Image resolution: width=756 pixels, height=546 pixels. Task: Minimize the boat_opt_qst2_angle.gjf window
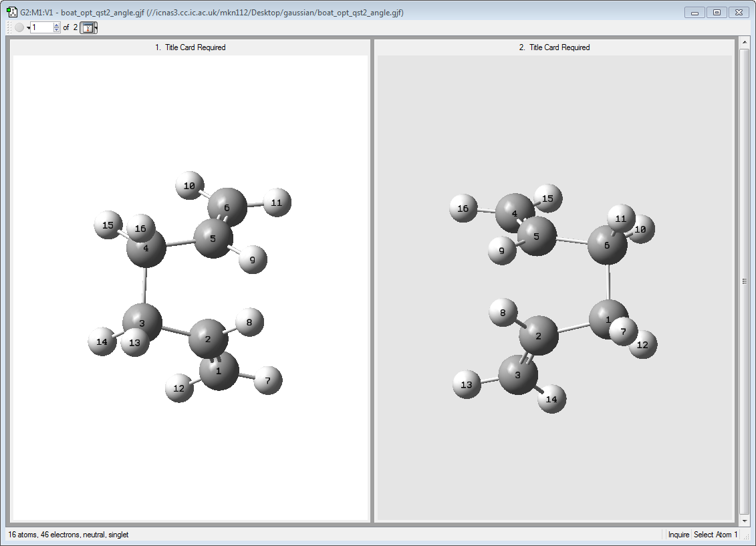(x=695, y=13)
